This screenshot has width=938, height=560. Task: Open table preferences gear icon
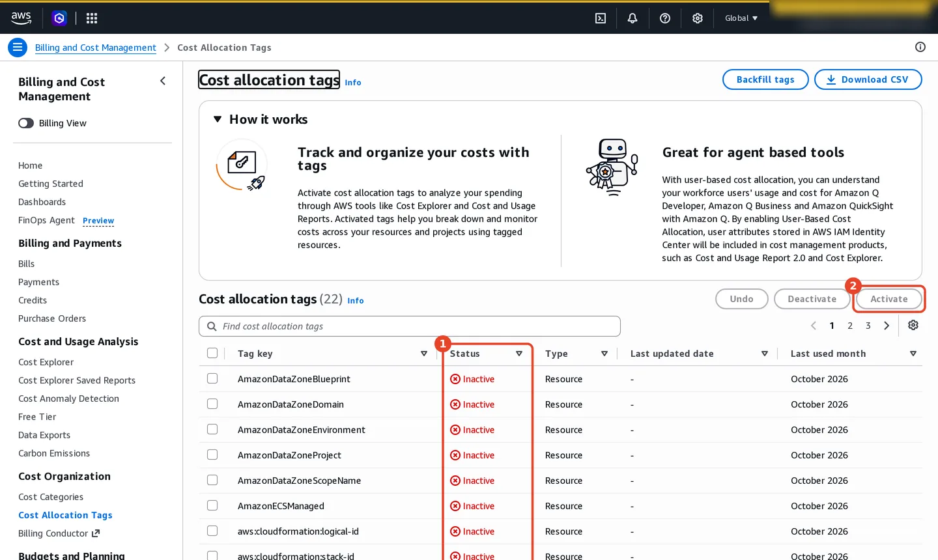pos(913,325)
